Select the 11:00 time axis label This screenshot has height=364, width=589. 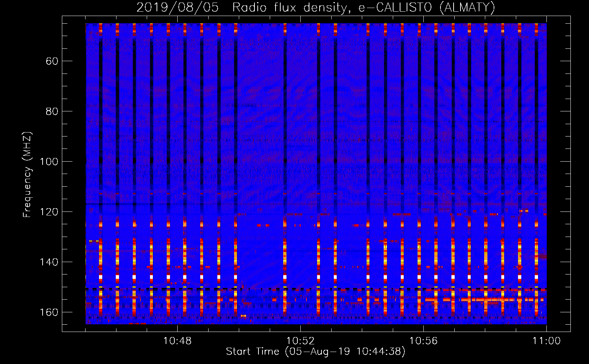pyautogui.click(x=546, y=341)
